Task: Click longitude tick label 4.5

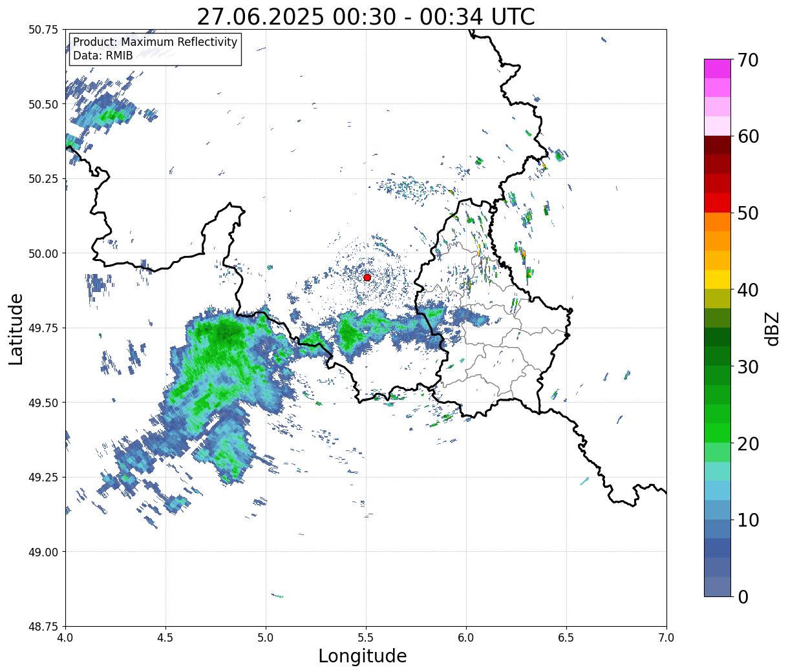Action: (165, 638)
